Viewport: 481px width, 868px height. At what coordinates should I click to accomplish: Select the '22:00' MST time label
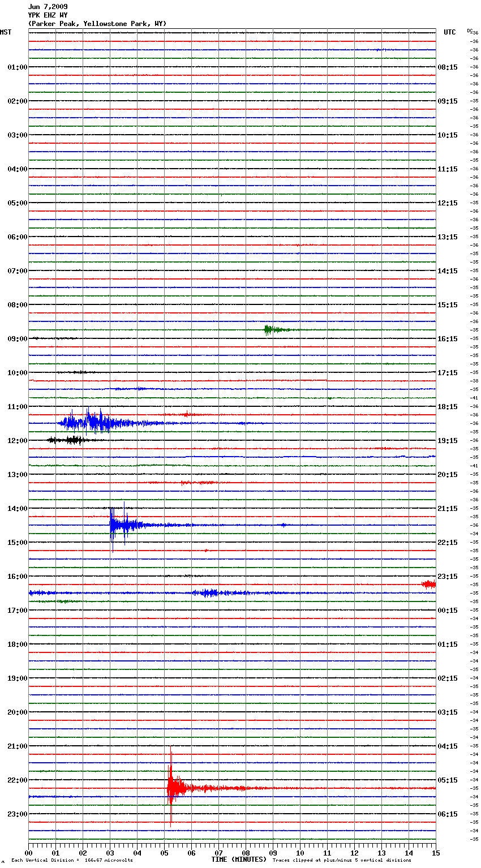pos(17,780)
